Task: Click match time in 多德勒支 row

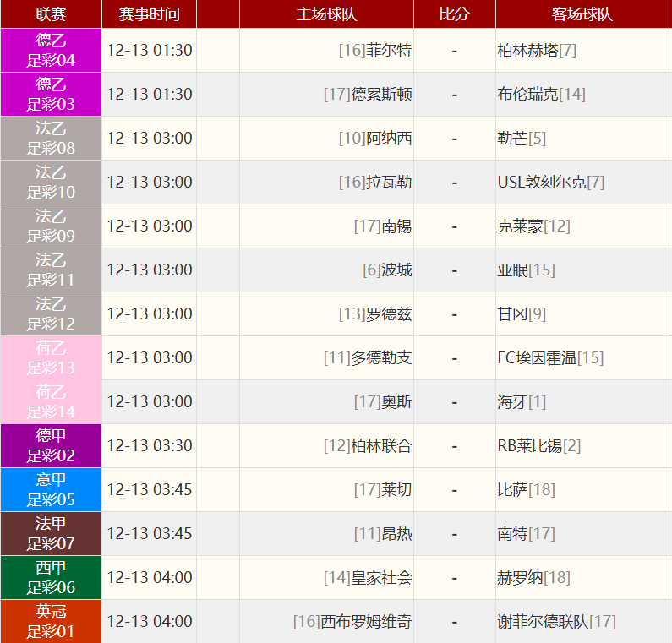Action: click(149, 357)
